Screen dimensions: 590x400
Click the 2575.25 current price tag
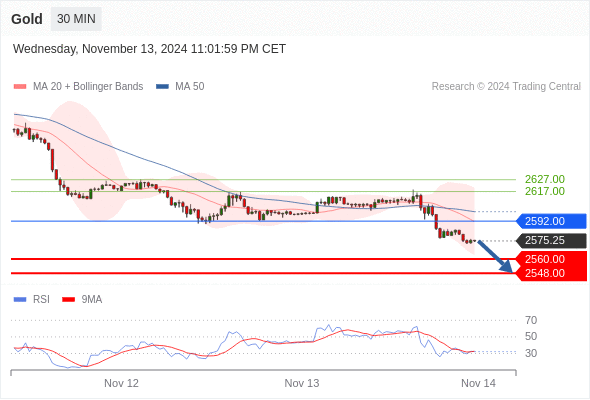click(x=551, y=240)
